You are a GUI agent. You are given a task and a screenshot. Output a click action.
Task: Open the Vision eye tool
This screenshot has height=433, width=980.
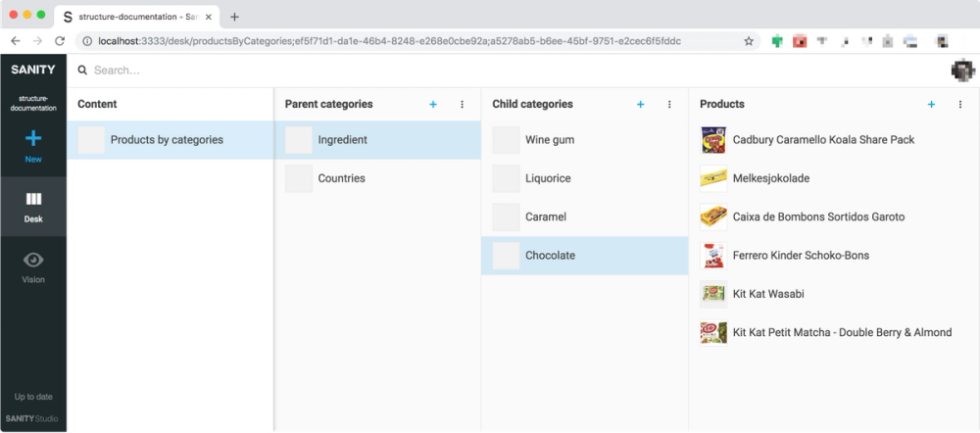pyautogui.click(x=33, y=267)
